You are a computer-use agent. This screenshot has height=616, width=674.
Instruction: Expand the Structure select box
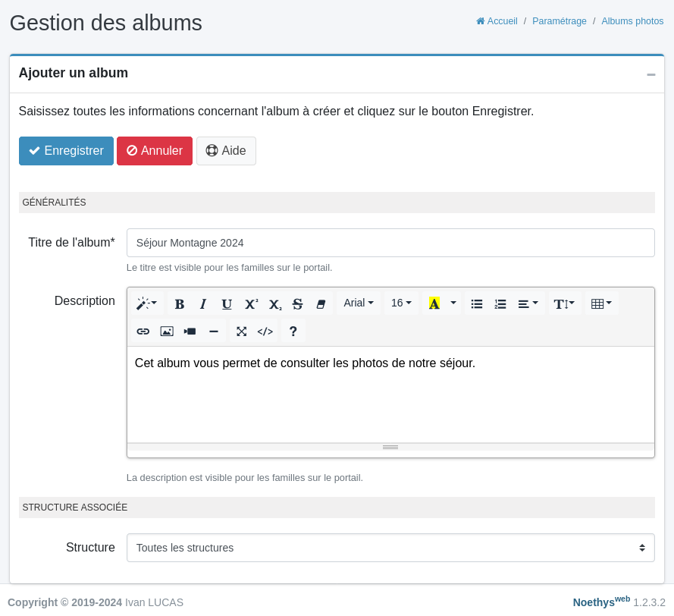click(x=390, y=548)
